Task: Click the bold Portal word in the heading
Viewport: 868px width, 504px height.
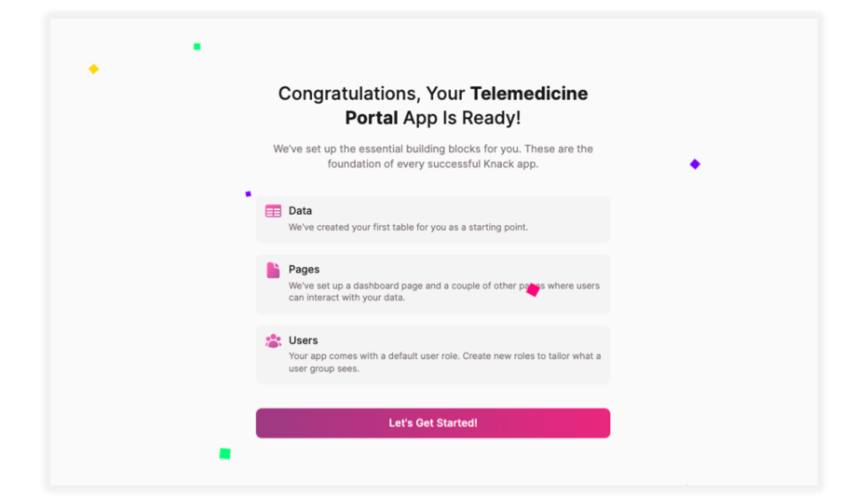Action: (371, 118)
